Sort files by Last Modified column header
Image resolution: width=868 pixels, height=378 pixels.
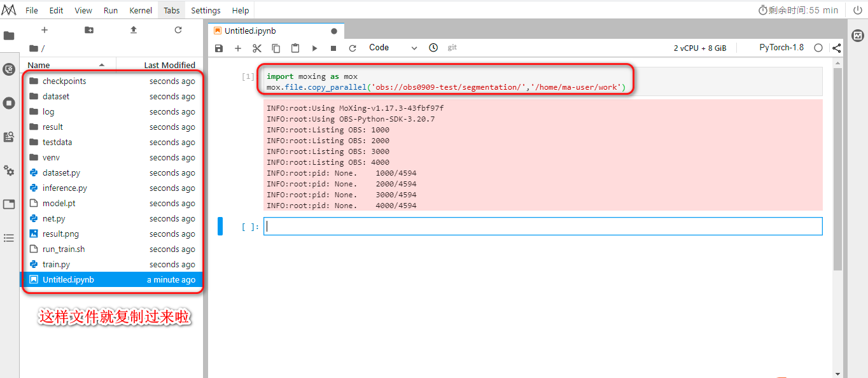pos(159,65)
